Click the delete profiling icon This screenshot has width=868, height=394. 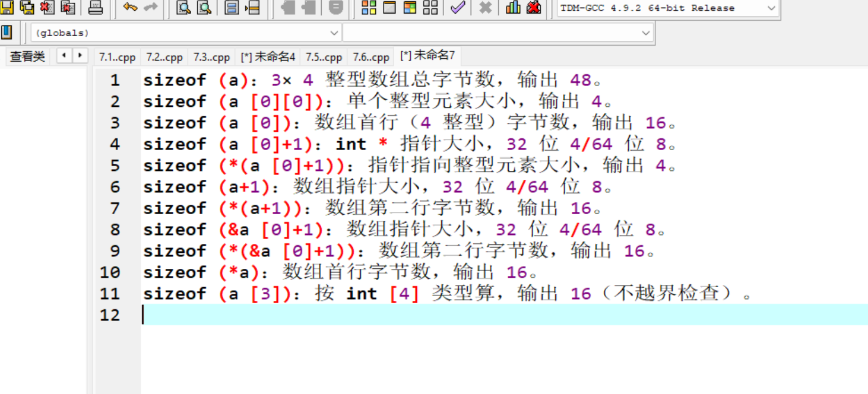coord(533,8)
